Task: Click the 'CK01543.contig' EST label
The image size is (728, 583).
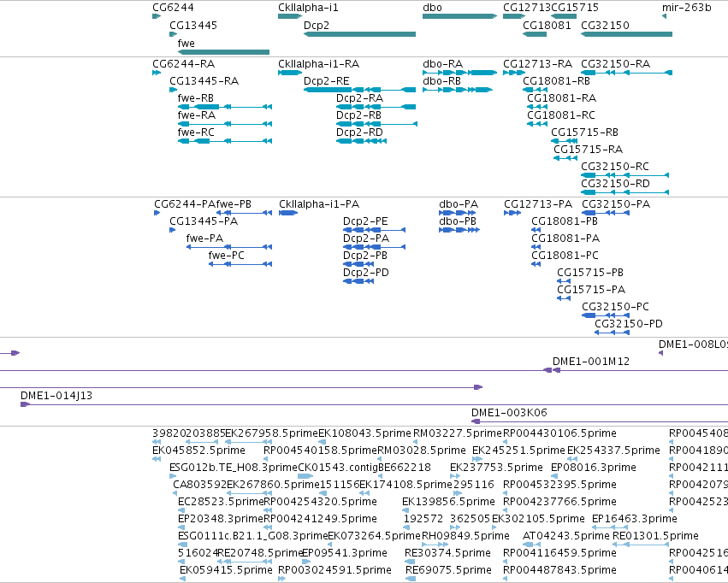Action: pos(338,468)
